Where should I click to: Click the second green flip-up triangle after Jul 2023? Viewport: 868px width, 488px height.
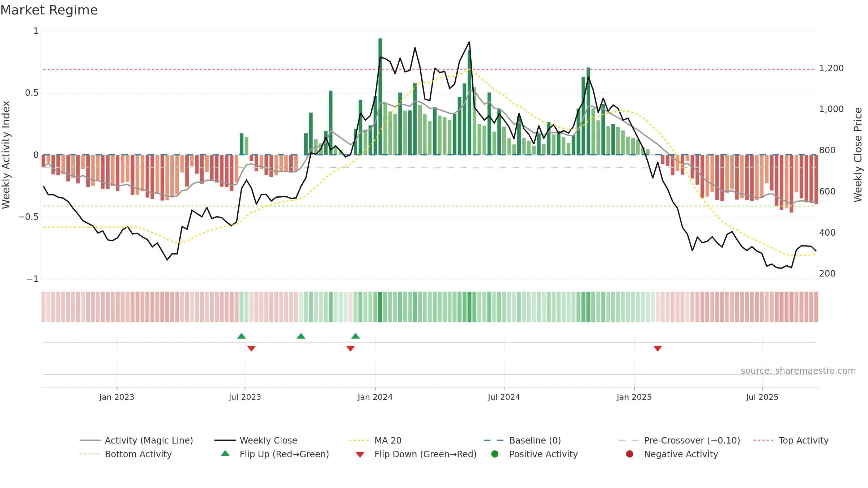click(301, 336)
